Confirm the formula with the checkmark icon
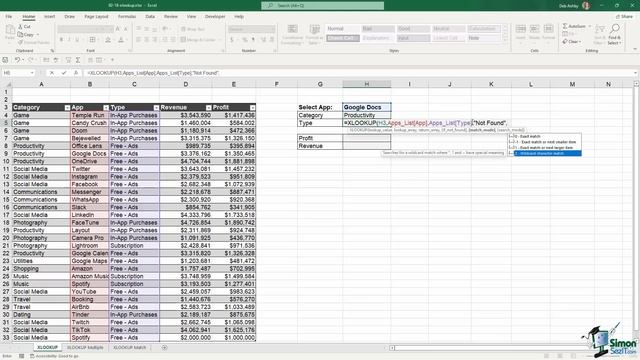The width and height of the screenshot is (640, 360). pos(64,73)
